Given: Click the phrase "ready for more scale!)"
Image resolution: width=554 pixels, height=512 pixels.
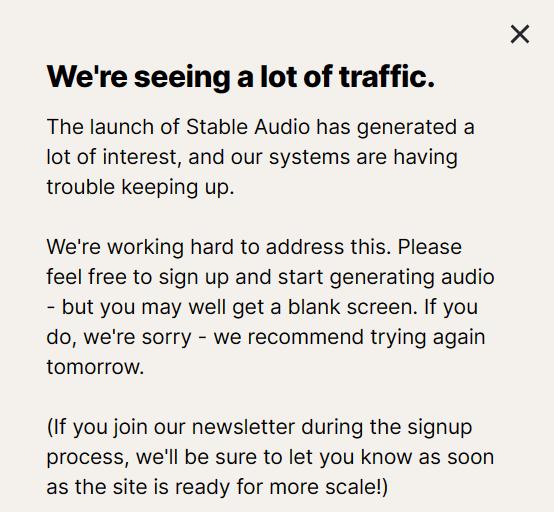Looking at the screenshot, I should (x=281, y=487).
